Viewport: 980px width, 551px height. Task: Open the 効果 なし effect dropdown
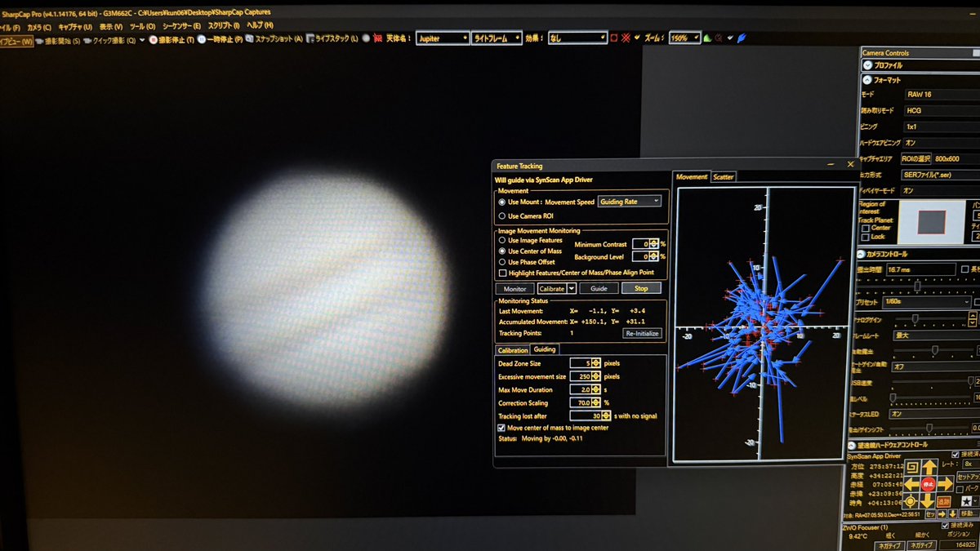coord(577,38)
